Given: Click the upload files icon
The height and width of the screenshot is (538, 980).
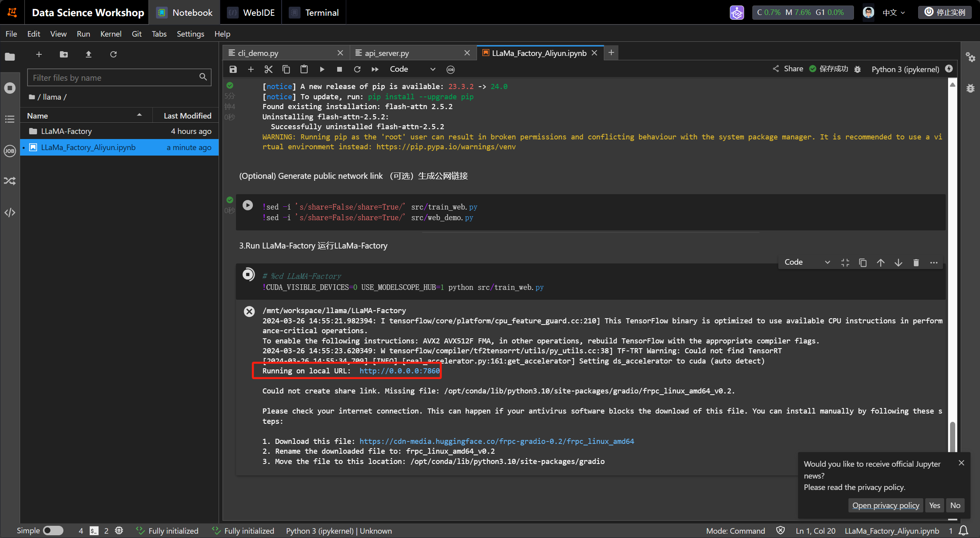Looking at the screenshot, I should tap(89, 54).
